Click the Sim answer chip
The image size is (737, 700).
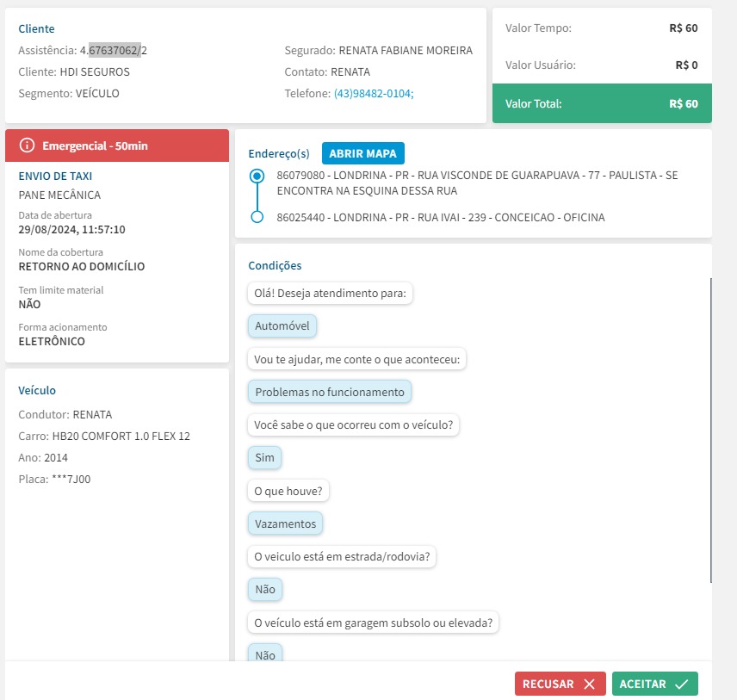click(264, 457)
